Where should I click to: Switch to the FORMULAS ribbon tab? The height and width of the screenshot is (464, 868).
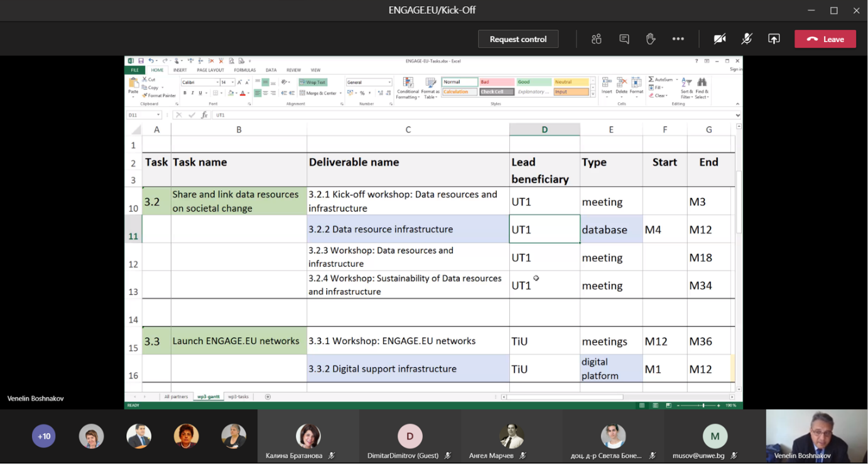pos(245,70)
